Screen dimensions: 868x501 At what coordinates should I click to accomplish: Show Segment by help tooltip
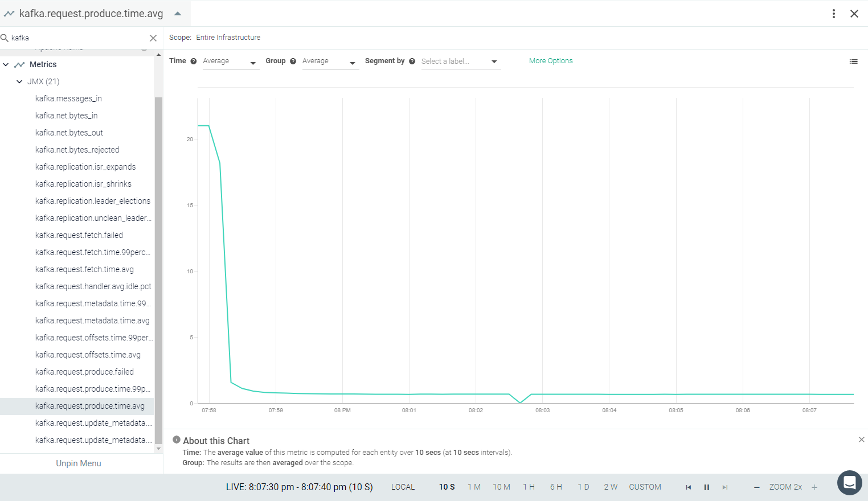tap(412, 61)
